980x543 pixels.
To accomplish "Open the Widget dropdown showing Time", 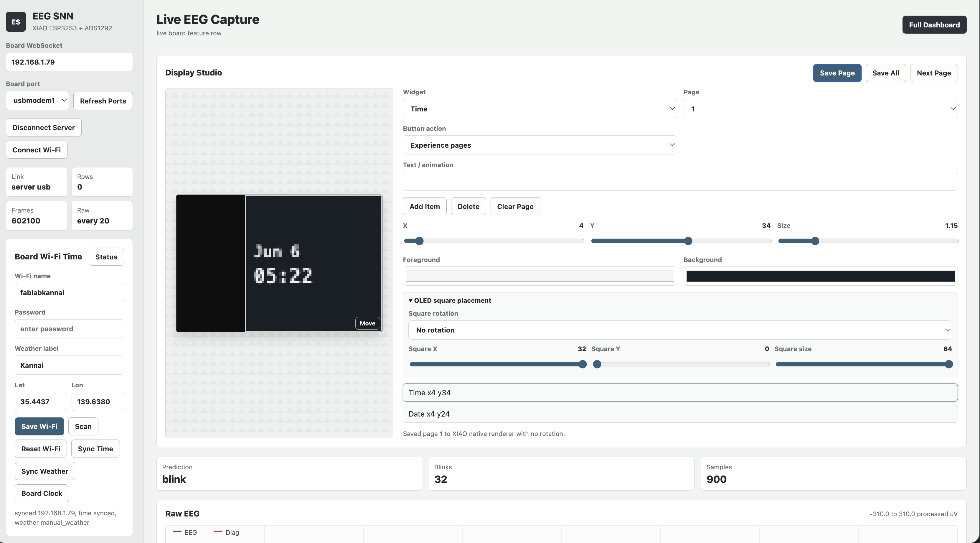I will click(540, 109).
